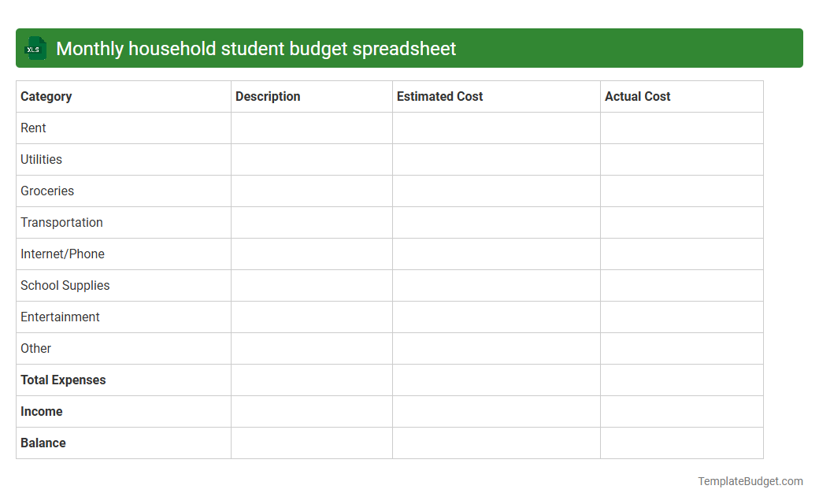This screenshot has height=504, width=819.
Task: Select the Description column header
Action: (268, 96)
